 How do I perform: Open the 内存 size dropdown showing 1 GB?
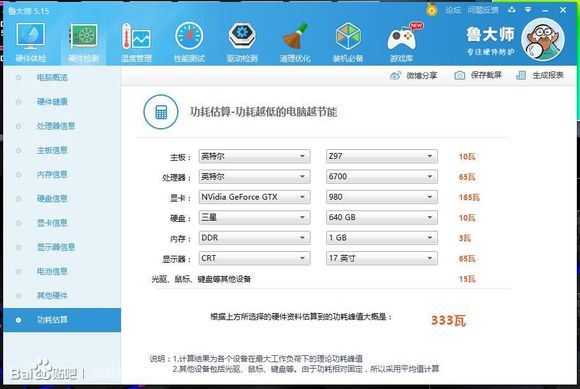[382, 238]
